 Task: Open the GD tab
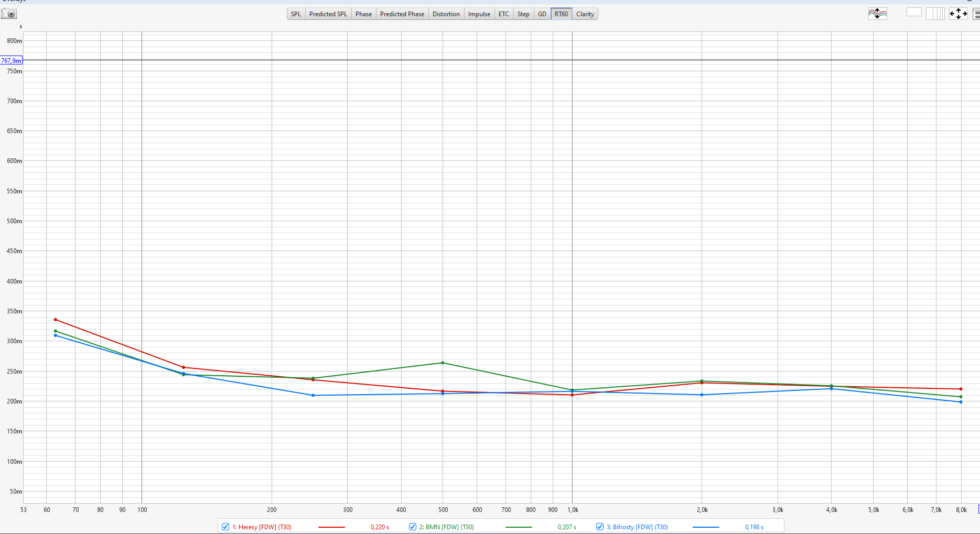[x=542, y=14]
